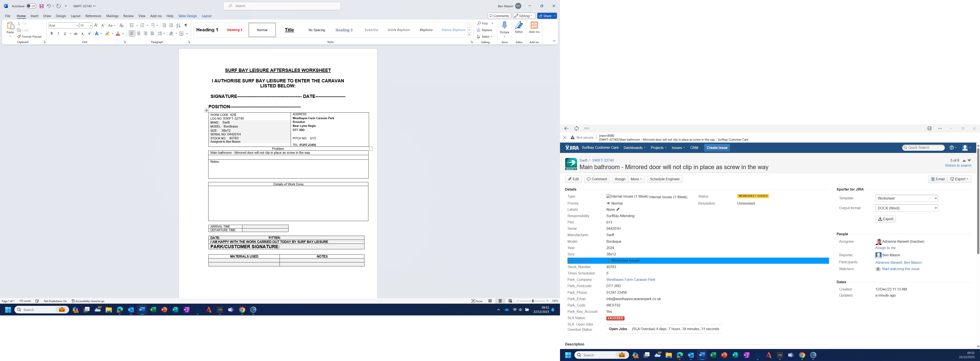The image size is (980, 361).
Task: Toggle show paragraph marks icon
Action: (x=186, y=25)
